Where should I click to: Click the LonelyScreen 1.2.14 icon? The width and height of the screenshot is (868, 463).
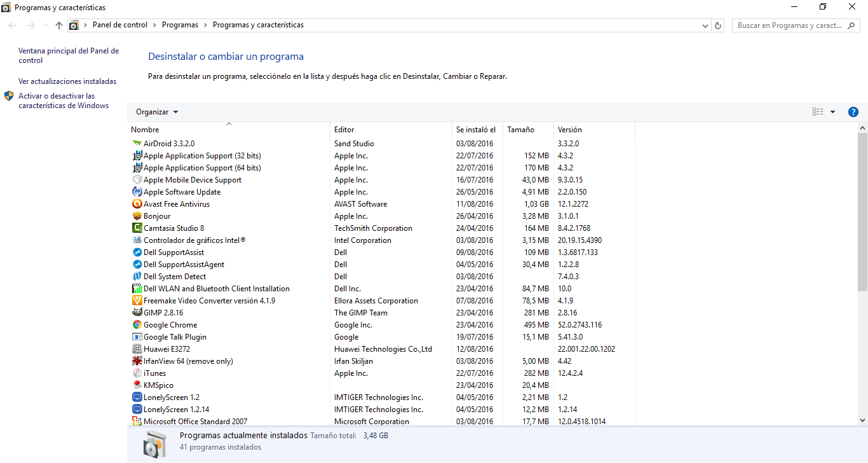(137, 410)
